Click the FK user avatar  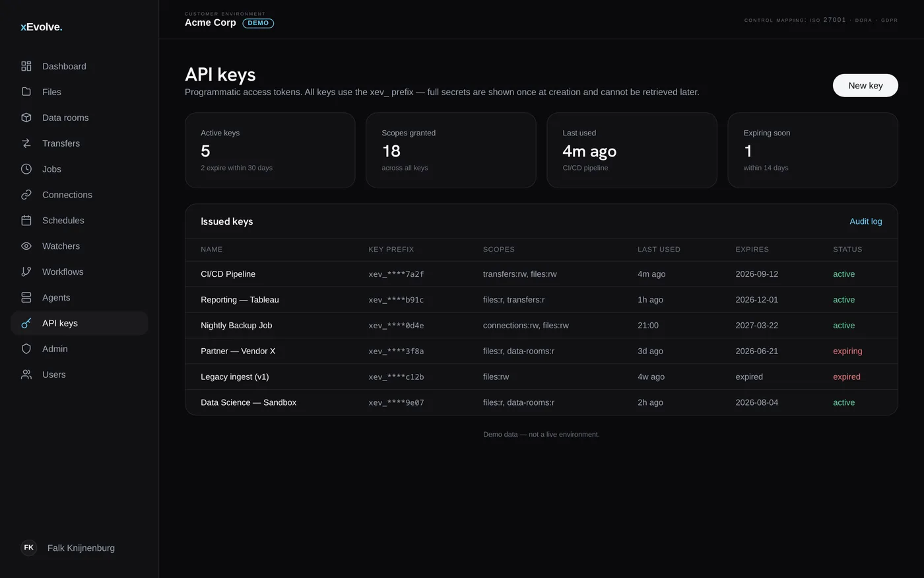pyautogui.click(x=29, y=548)
